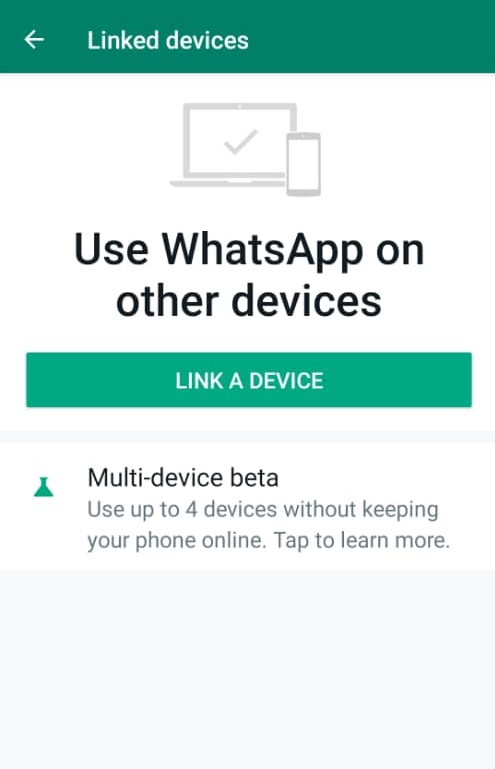The height and width of the screenshot is (769, 495).
Task: Tap the laptop base in the illustration
Action: (x=227, y=183)
